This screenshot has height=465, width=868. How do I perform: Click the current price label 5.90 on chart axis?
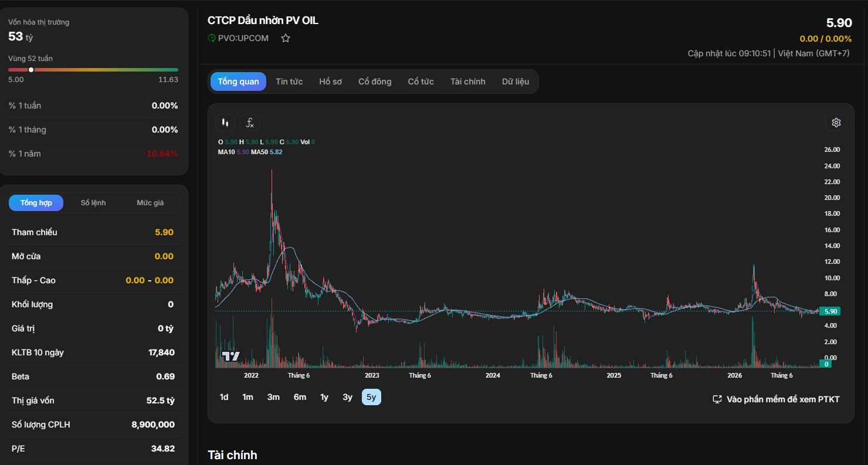point(830,311)
